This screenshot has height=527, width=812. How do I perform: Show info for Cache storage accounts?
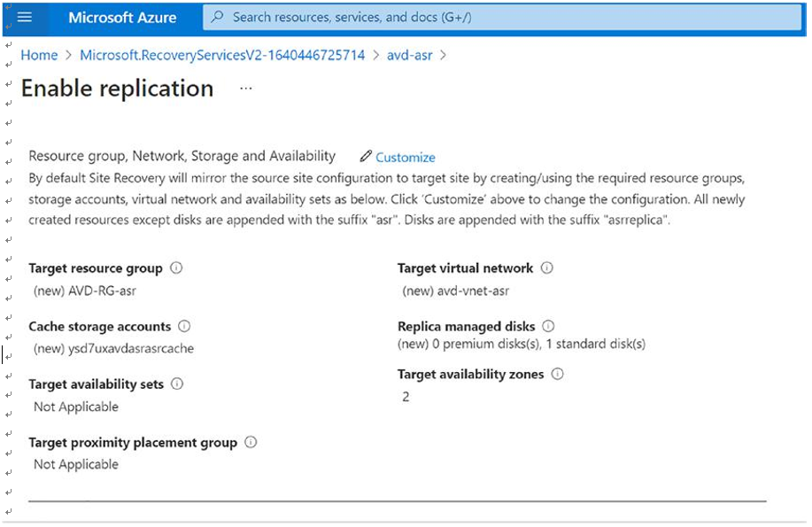pyautogui.click(x=184, y=326)
